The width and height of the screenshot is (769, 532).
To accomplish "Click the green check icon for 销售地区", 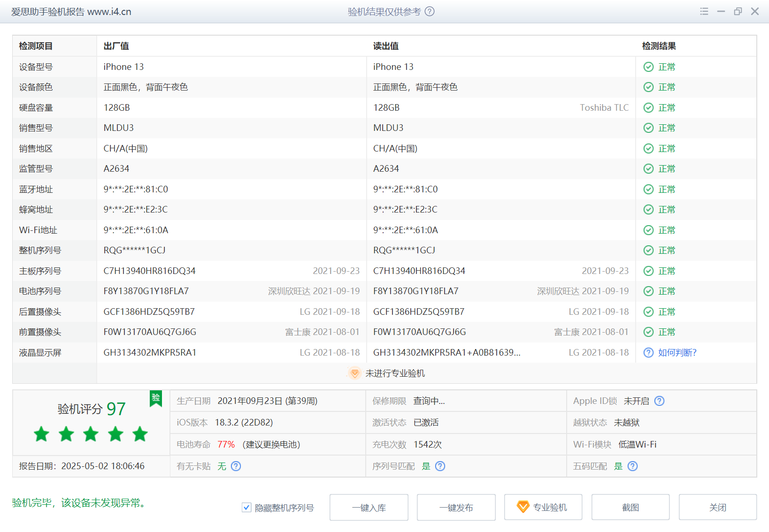I will [x=648, y=148].
